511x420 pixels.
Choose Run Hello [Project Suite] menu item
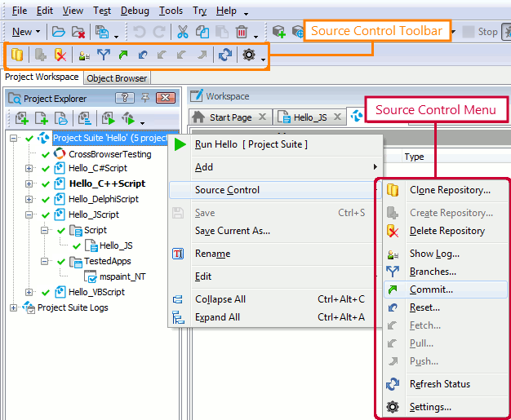pyautogui.click(x=275, y=144)
